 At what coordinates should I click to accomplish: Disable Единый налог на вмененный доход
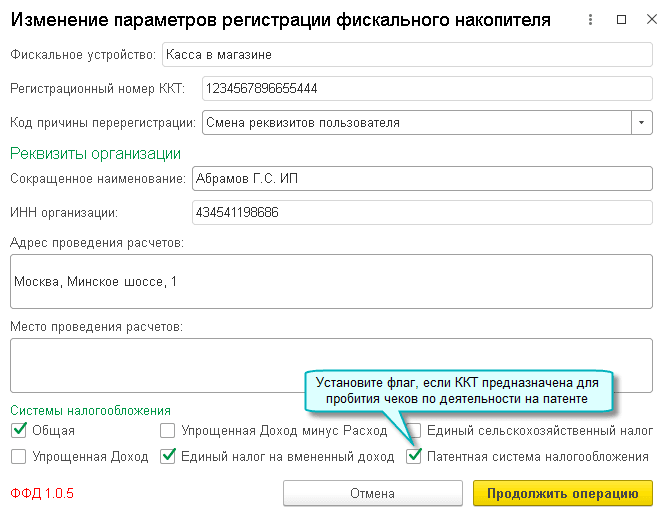(168, 457)
